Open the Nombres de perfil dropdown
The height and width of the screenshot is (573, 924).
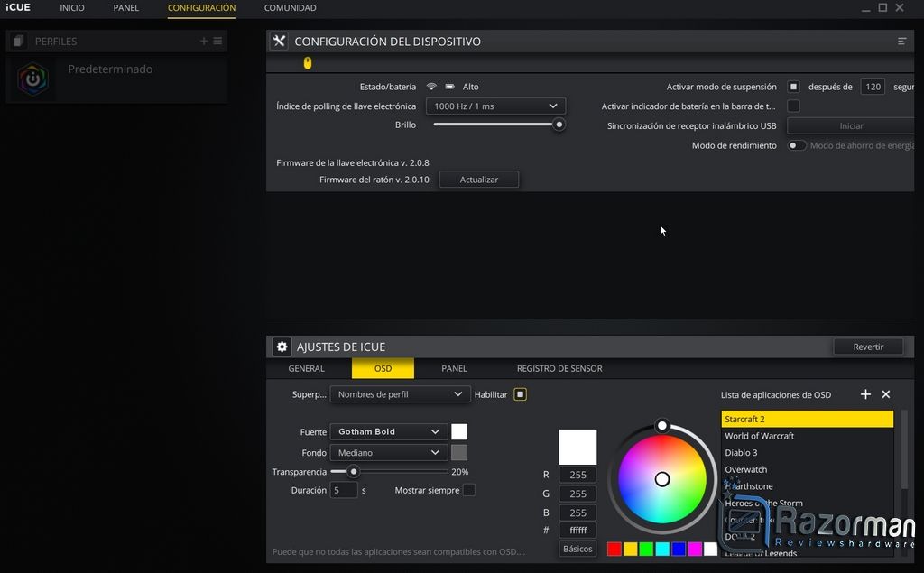pos(400,393)
